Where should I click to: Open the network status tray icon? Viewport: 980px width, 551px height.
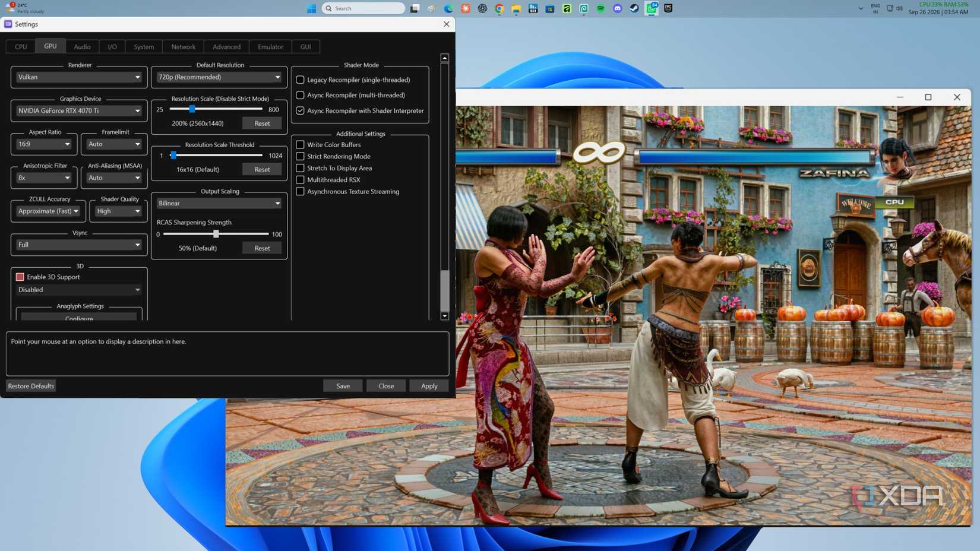tap(890, 8)
